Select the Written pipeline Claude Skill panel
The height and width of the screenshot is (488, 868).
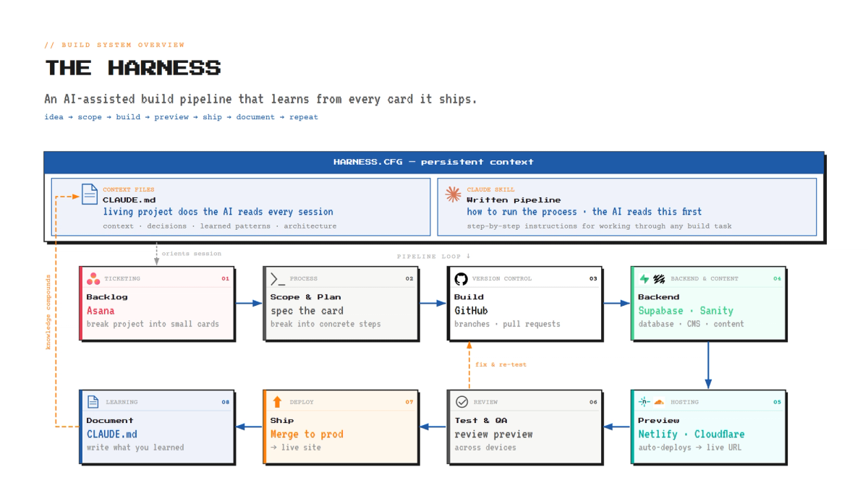click(x=627, y=207)
